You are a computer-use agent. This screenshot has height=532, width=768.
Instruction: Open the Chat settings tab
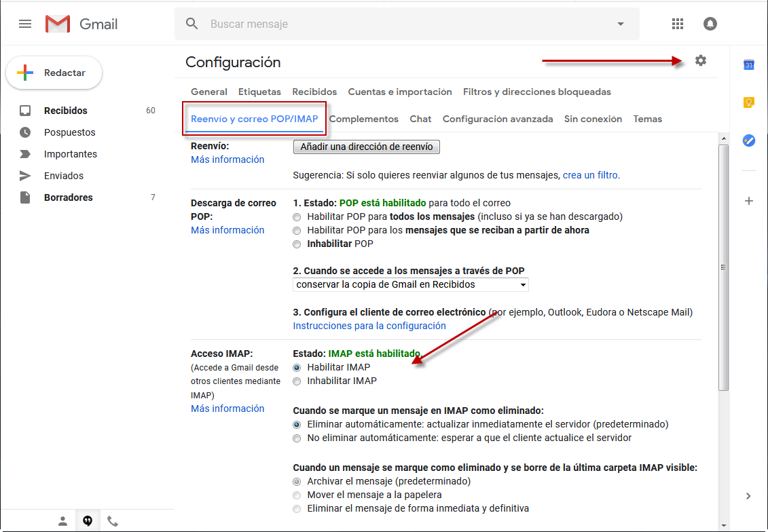[420, 119]
